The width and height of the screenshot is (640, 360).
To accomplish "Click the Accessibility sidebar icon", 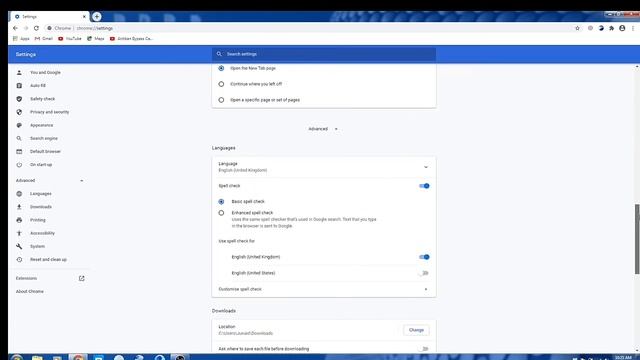I will [19, 233].
